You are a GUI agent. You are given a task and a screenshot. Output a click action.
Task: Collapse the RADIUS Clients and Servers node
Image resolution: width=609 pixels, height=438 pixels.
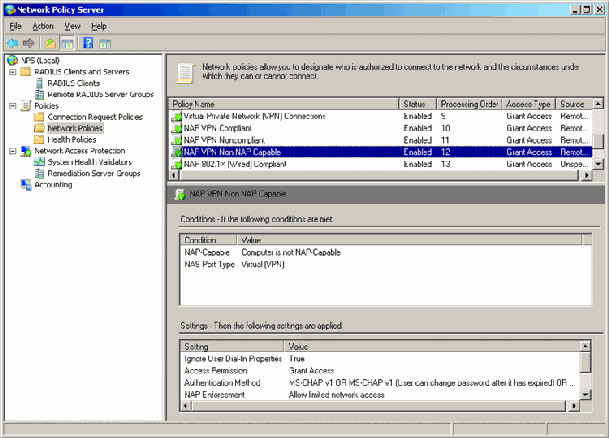pyautogui.click(x=13, y=72)
